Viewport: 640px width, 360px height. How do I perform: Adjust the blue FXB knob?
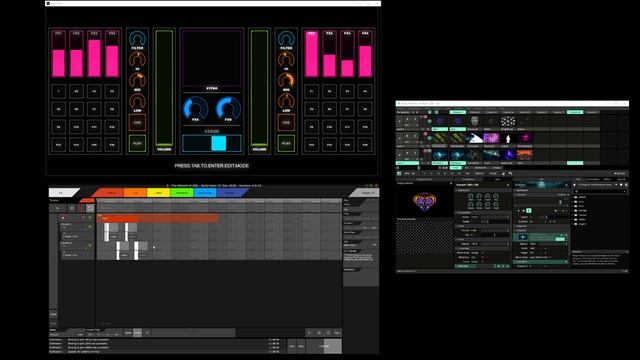tap(228, 107)
